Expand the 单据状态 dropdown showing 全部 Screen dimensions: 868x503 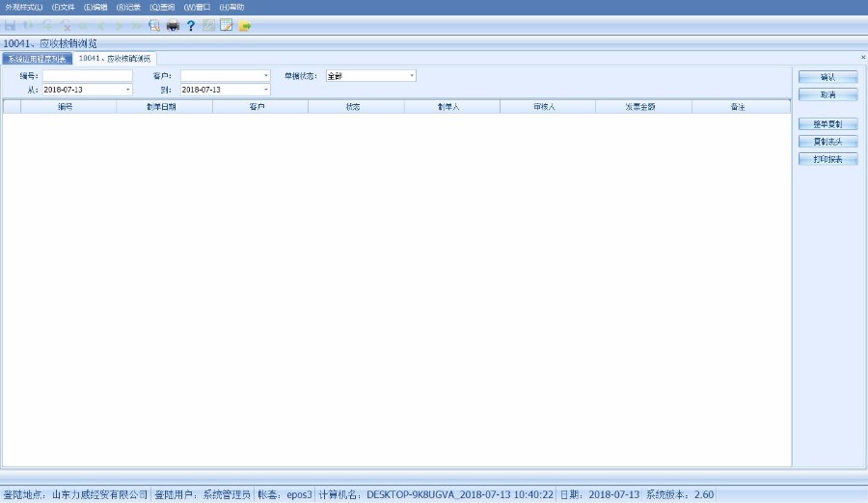[411, 76]
